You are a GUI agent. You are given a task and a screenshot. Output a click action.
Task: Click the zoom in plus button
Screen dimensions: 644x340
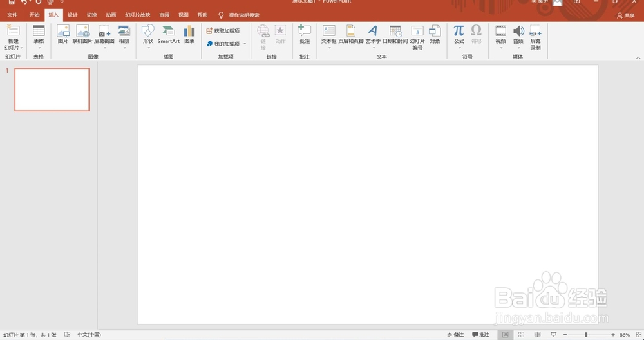[613, 335]
